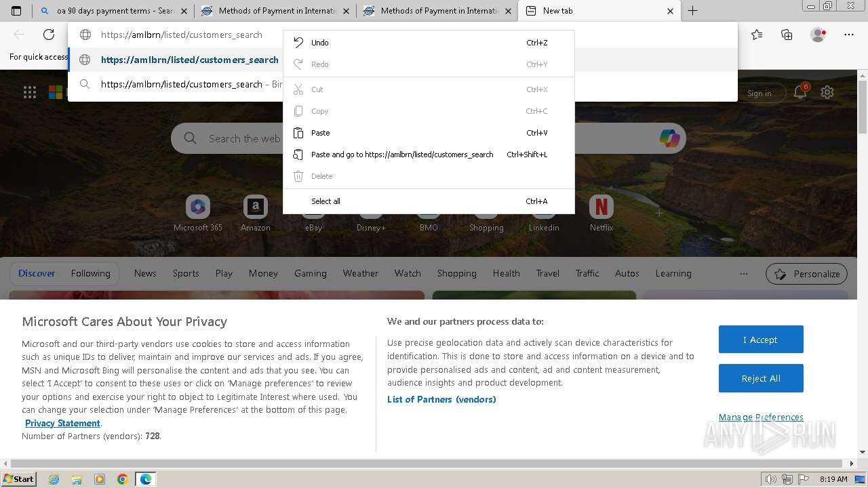Viewport: 868px width, 488px height.
Task: Open the Shopping category
Action: pos(456,273)
